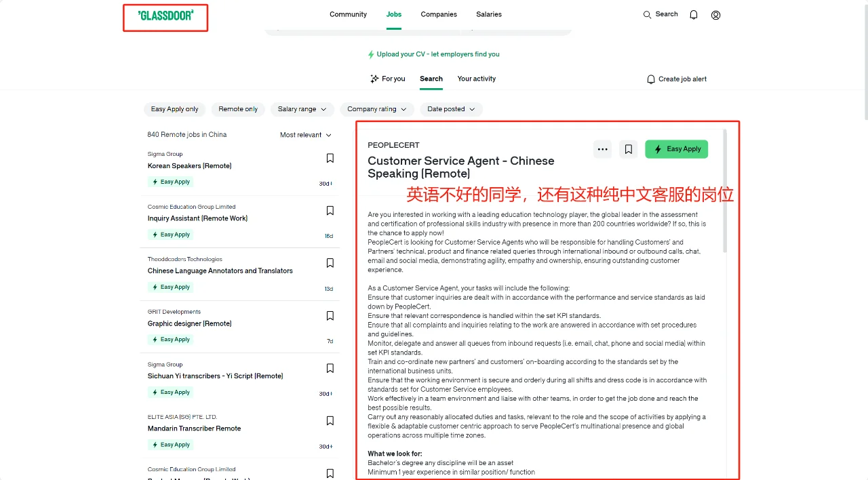Click the Customer Service Agent job title
Image resolution: width=868 pixels, height=480 pixels.
[x=461, y=167]
